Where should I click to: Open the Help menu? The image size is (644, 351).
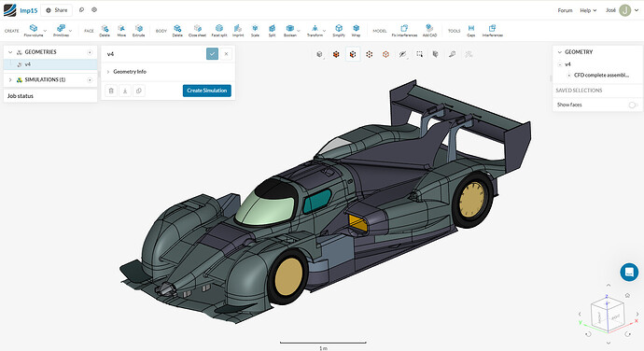[x=588, y=10]
